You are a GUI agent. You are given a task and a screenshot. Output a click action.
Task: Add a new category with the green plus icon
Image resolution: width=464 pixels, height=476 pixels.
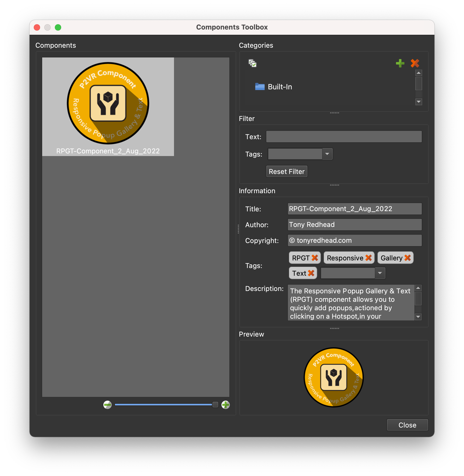[x=400, y=63]
